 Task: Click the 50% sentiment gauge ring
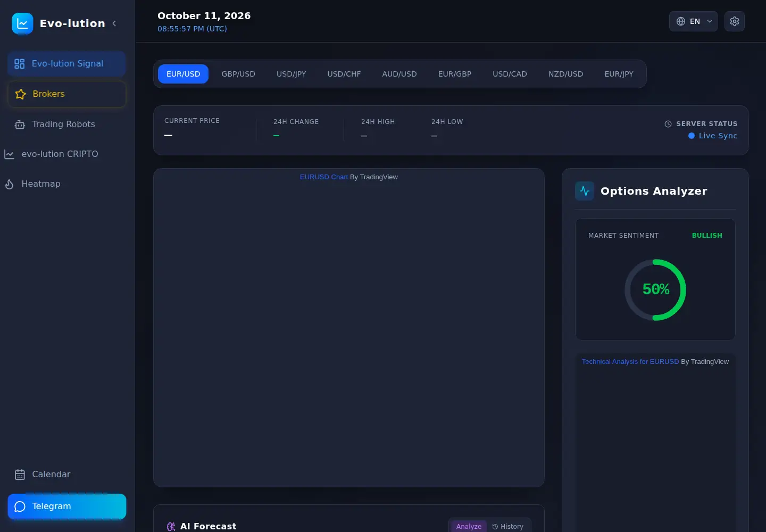click(655, 290)
